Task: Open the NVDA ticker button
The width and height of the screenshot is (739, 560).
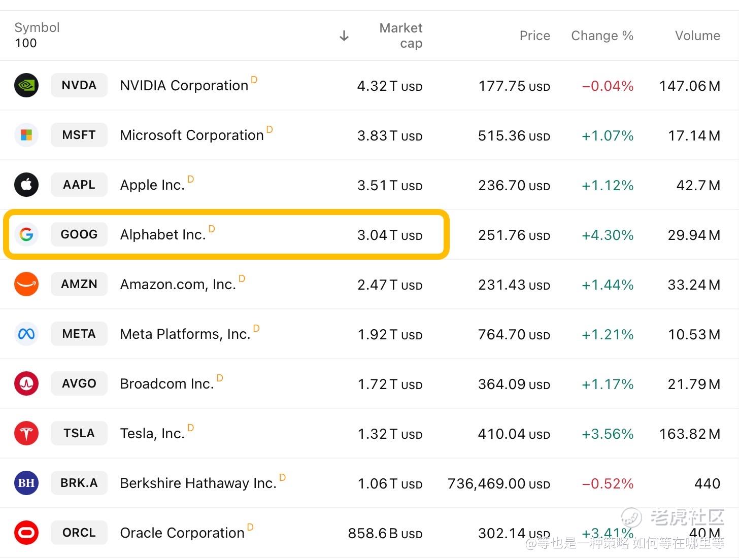Action: tap(79, 85)
